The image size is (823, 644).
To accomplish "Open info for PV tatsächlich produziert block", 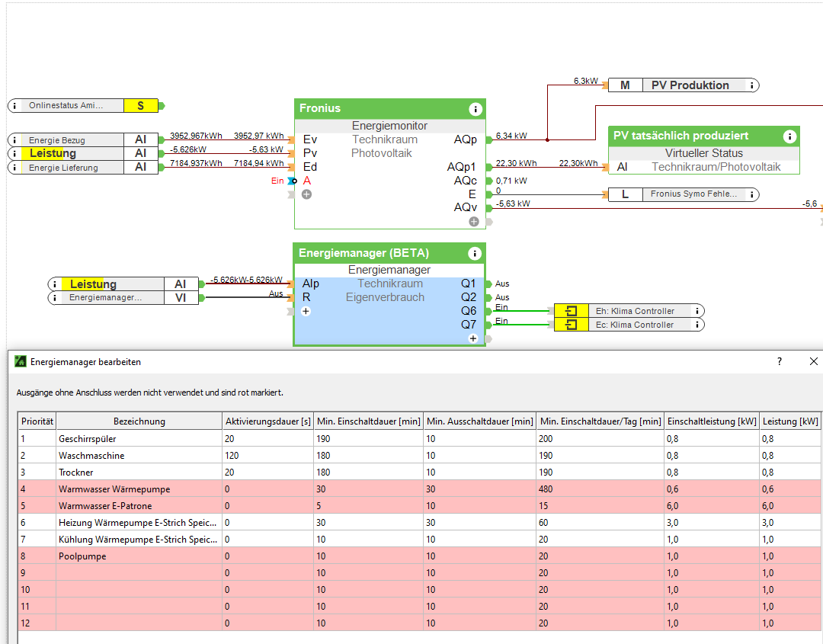I will (789, 136).
